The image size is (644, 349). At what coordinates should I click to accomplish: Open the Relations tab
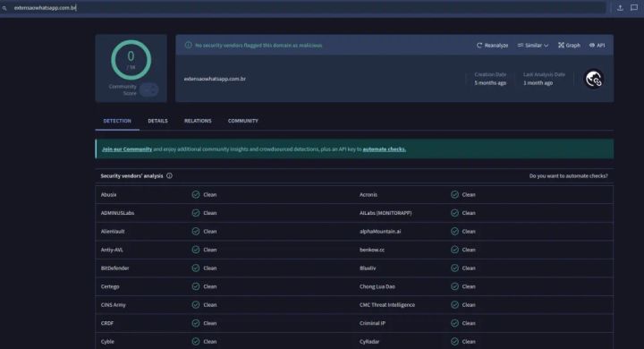198,121
